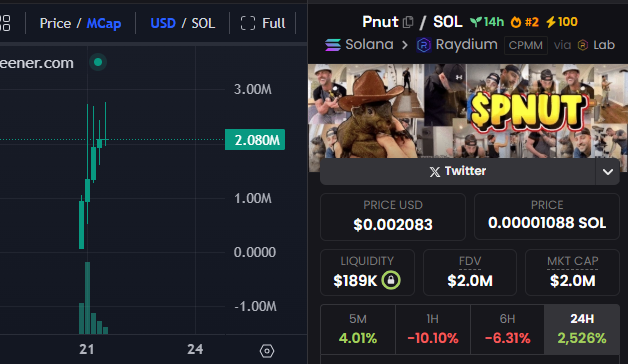The height and width of the screenshot is (364, 628).
Task: Click the green sprout 14h age icon
Action: tap(475, 22)
